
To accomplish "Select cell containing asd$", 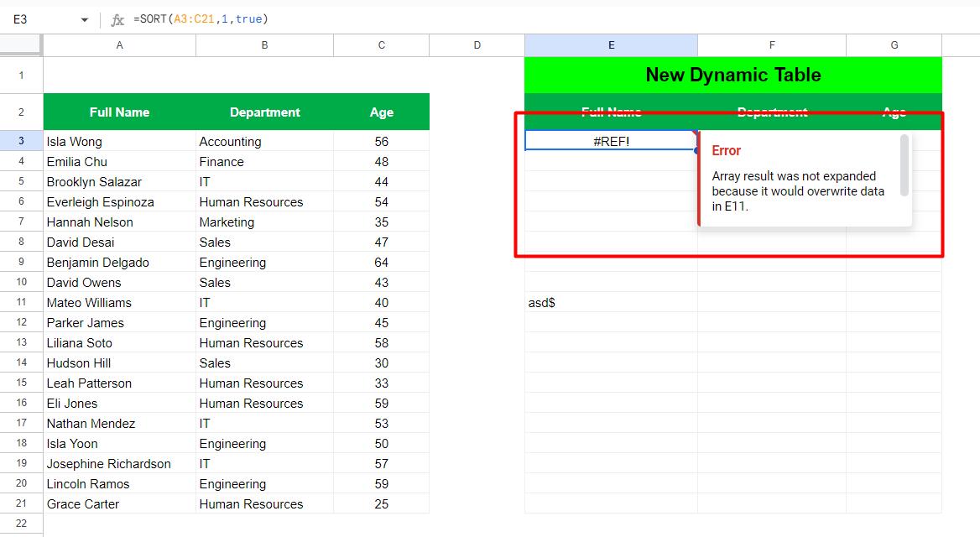I will click(x=611, y=303).
